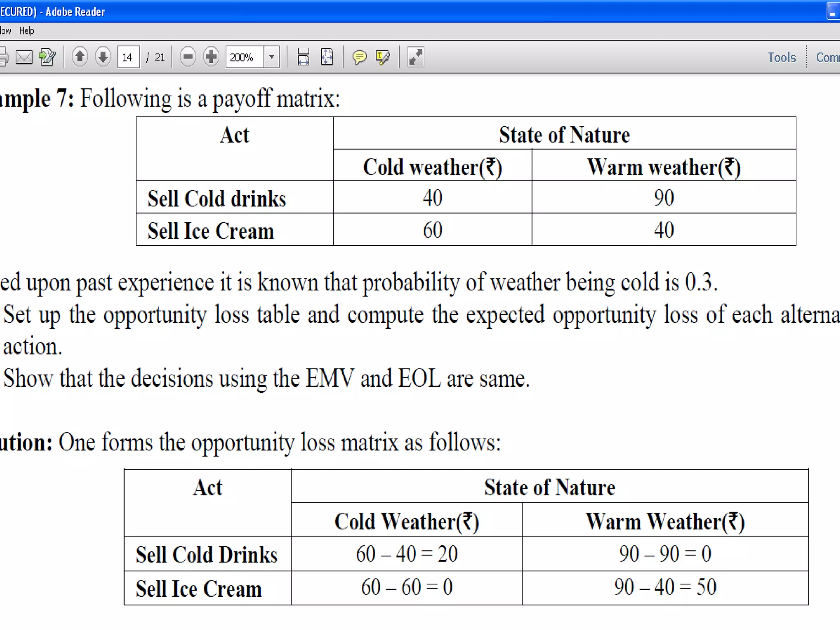Select the highlight text tool
Screen dimensions: 840x630
(x=383, y=57)
